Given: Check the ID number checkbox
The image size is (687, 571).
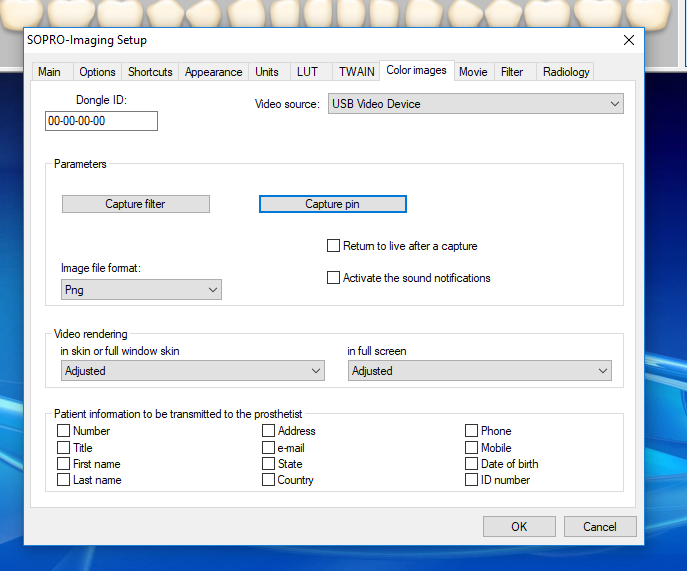Looking at the screenshot, I should (471, 480).
